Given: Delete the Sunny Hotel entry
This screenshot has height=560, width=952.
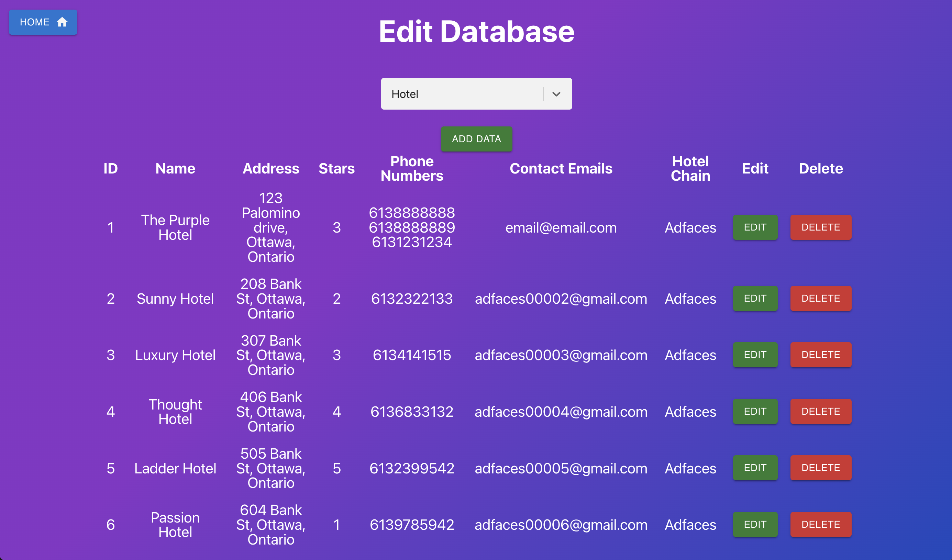Looking at the screenshot, I should pos(820,298).
